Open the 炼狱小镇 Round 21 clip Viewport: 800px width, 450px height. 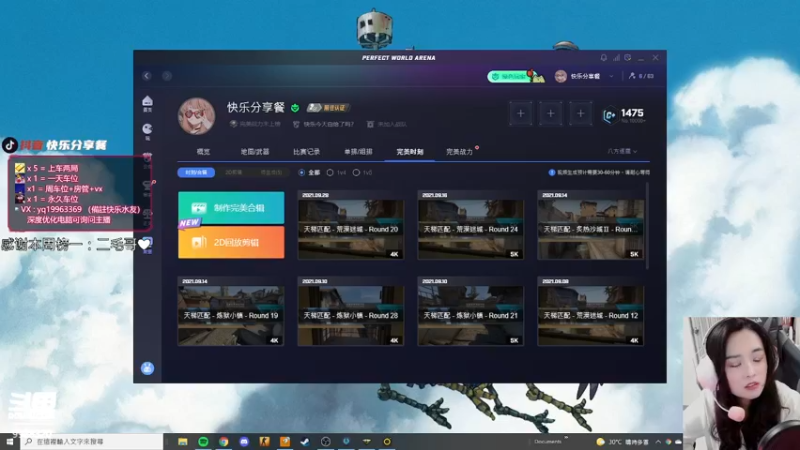click(471, 311)
